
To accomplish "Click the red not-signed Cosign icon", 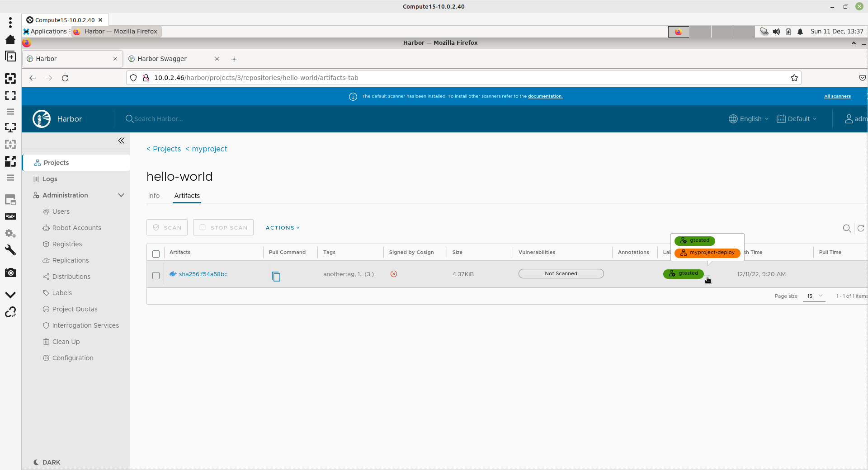I will coord(394,274).
